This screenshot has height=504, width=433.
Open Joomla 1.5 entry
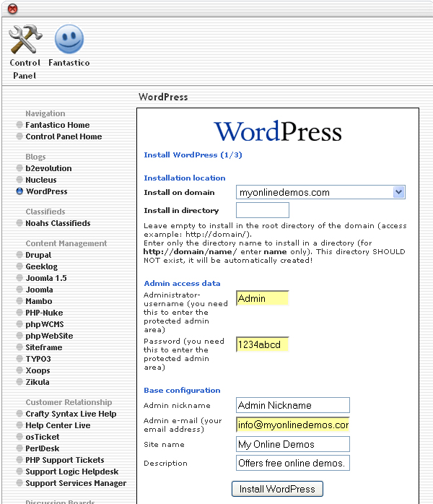(x=46, y=278)
